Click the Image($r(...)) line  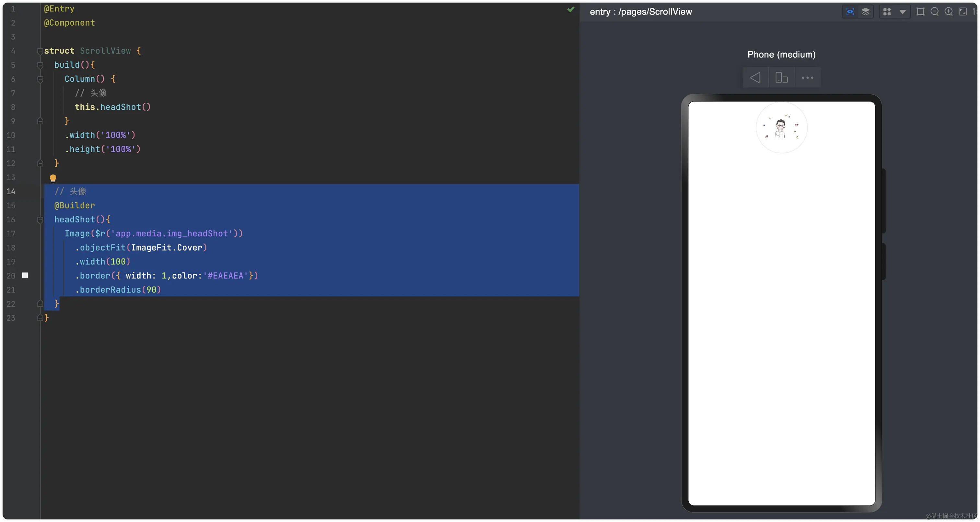click(154, 234)
